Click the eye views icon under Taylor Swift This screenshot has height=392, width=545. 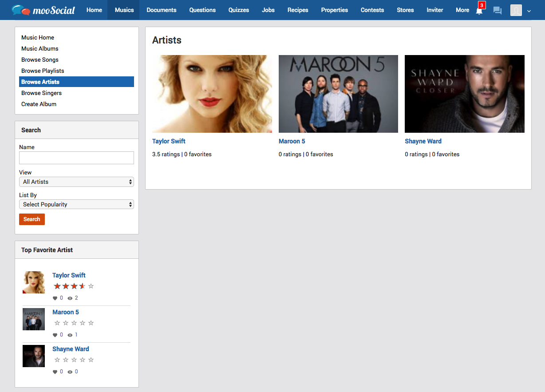(x=70, y=298)
